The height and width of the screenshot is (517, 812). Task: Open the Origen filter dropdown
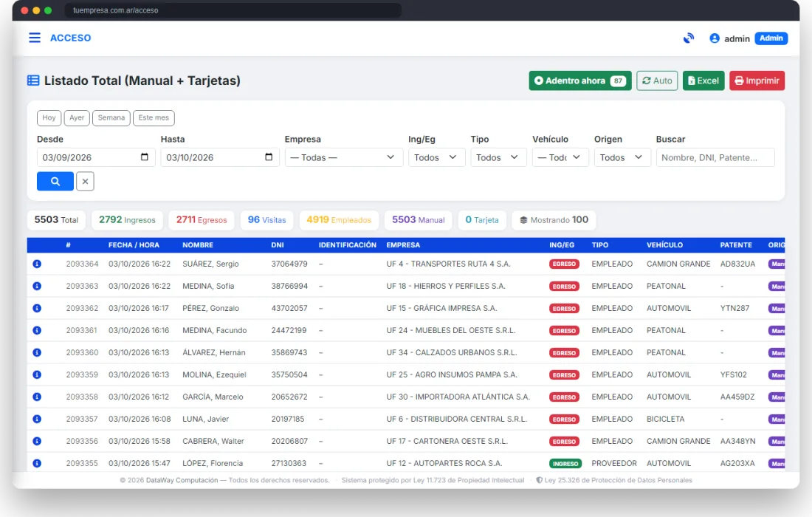tap(622, 157)
